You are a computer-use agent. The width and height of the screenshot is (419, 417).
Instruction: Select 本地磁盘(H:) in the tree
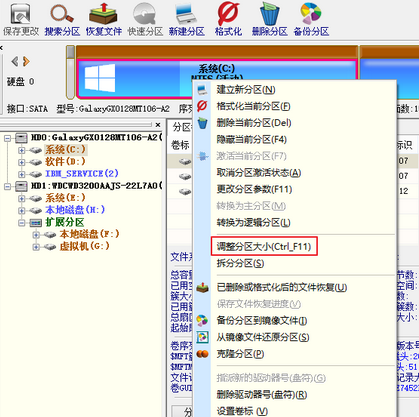coord(75,210)
